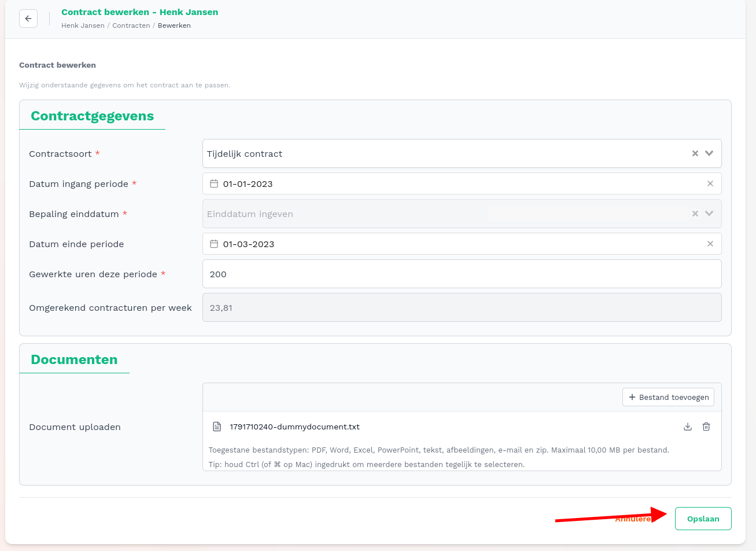The width and height of the screenshot is (756, 551).
Task: Click the Datum einde periode date field
Action: (462, 244)
